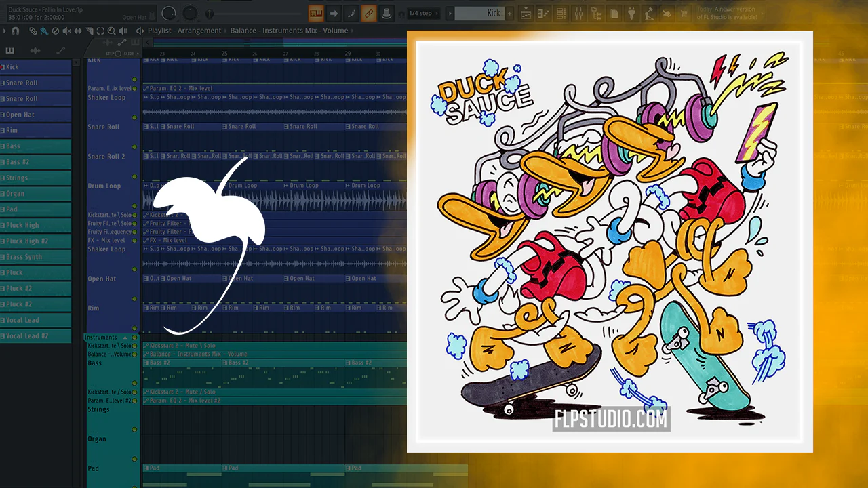Select the Select tool in playlist toolbar
Viewport: 868px width, 488px height.
100,30
